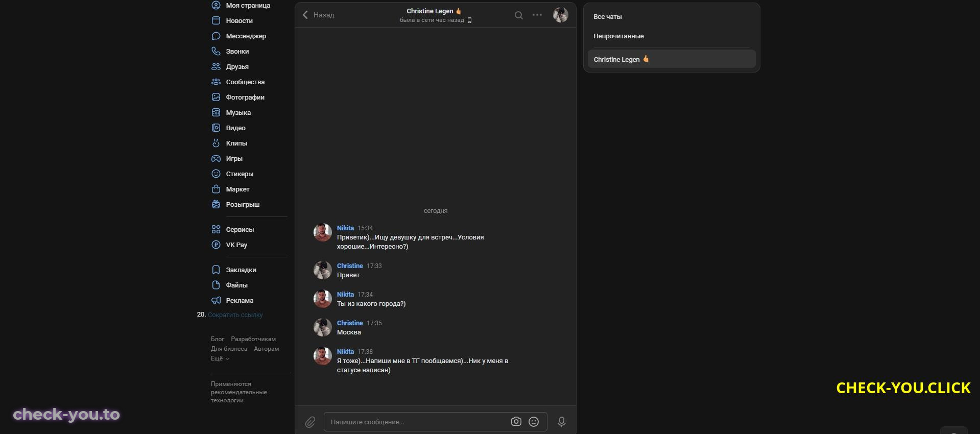Open the Сервисы grid icon
Viewport: 980px width, 434px height.
(216, 230)
